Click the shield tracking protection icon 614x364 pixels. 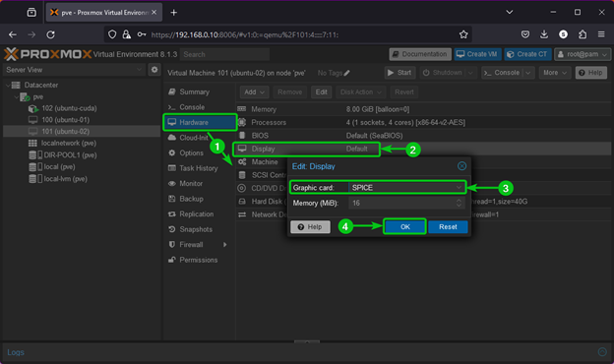[x=112, y=34]
